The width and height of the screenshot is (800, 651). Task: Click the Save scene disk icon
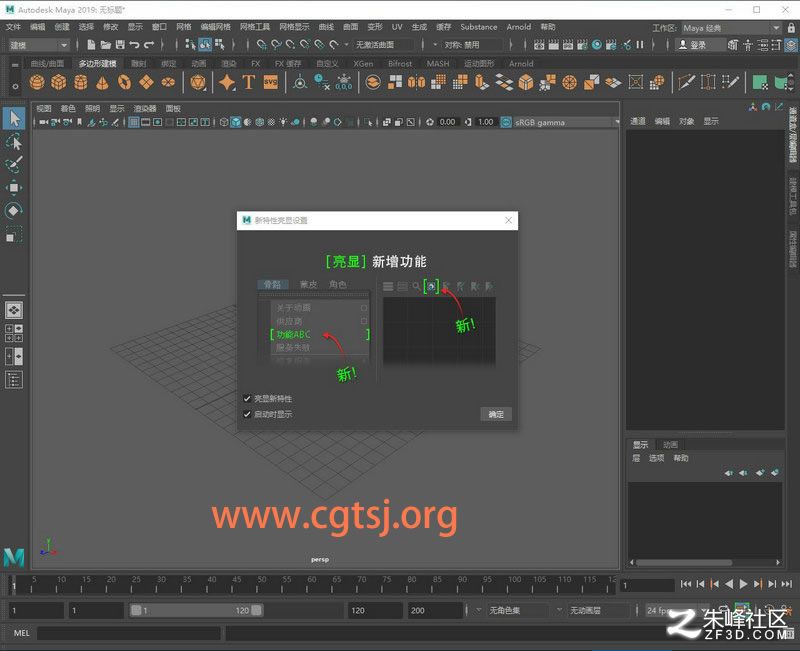coord(120,45)
